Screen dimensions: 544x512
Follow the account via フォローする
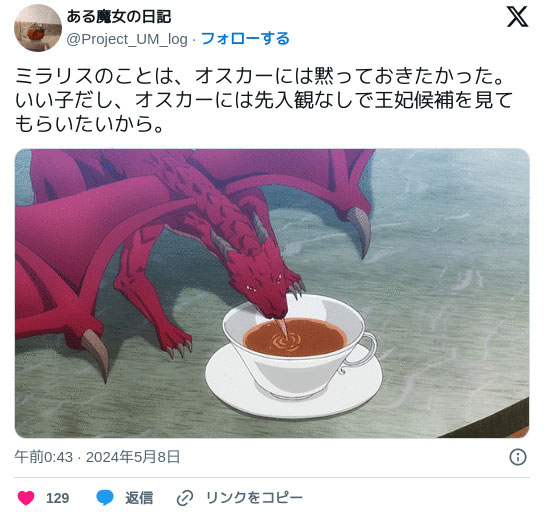tap(245, 39)
